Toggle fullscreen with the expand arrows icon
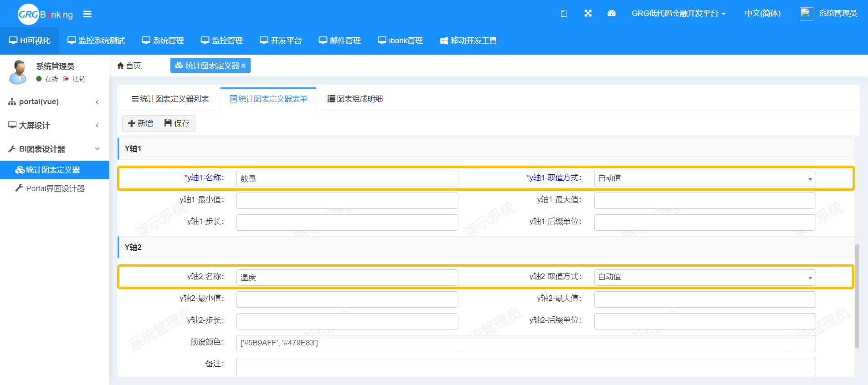 tap(588, 13)
